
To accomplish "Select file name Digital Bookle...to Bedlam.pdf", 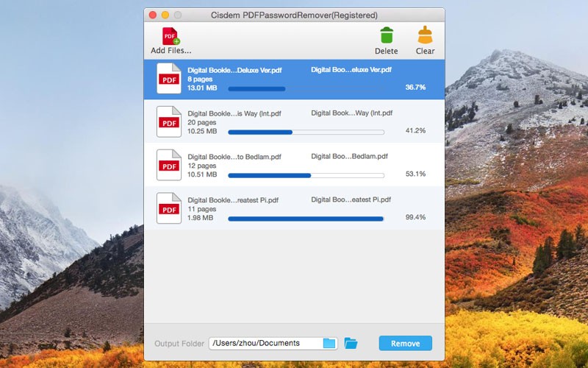I will (234, 157).
